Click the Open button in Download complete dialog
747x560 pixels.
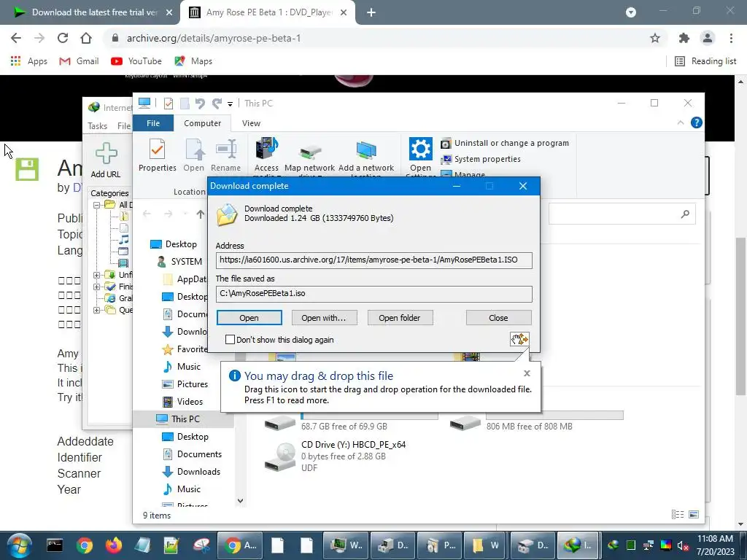click(249, 318)
